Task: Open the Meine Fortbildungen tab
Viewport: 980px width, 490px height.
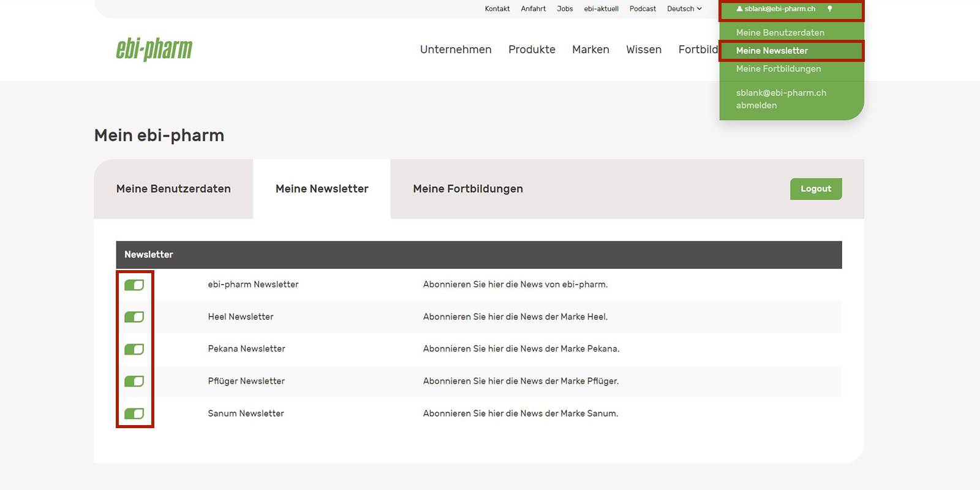Action: tap(468, 189)
